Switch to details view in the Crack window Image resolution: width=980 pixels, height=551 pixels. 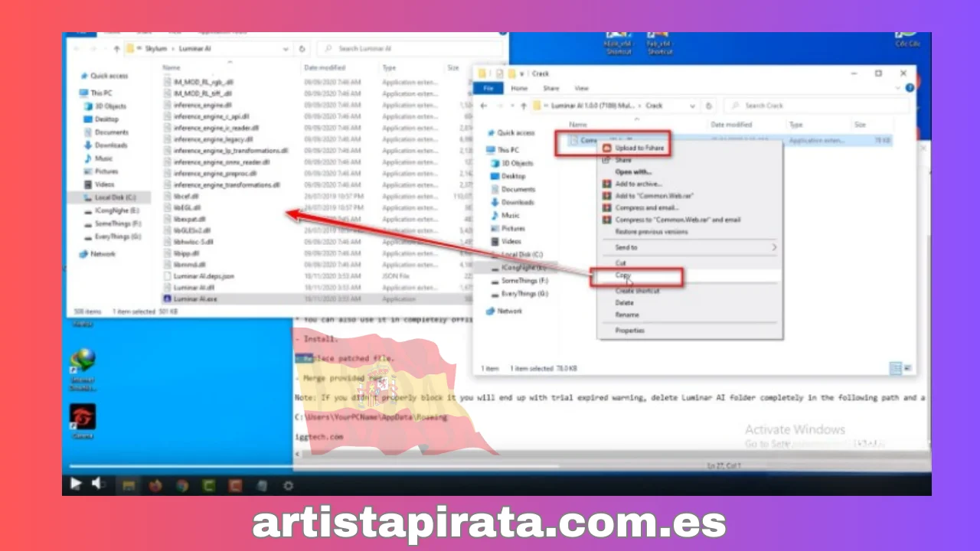[x=895, y=368]
